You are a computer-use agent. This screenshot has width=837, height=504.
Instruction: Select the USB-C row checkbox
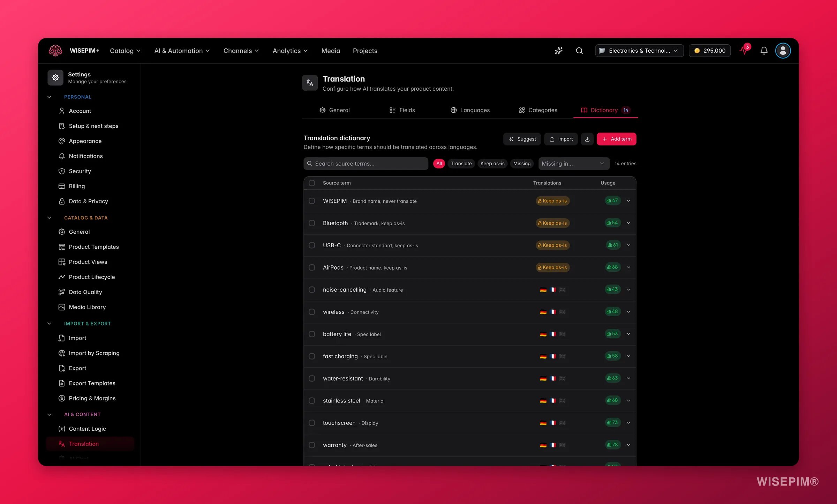[x=312, y=245]
